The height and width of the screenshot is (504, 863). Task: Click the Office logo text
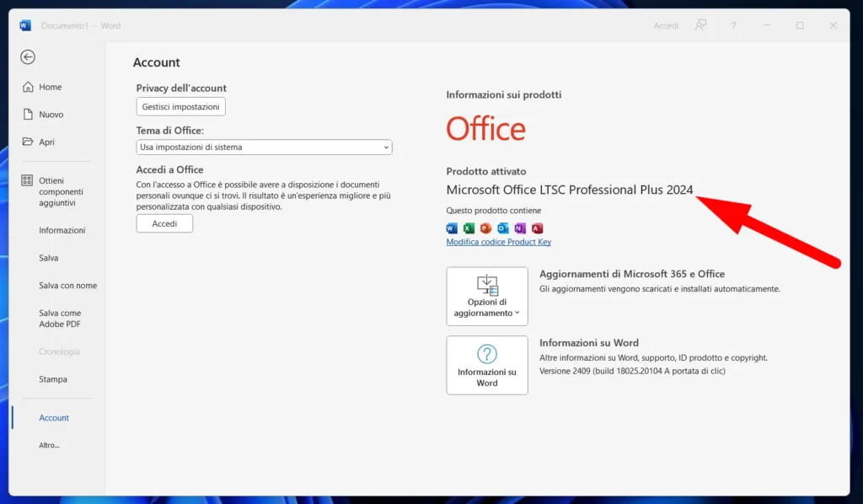coord(486,129)
